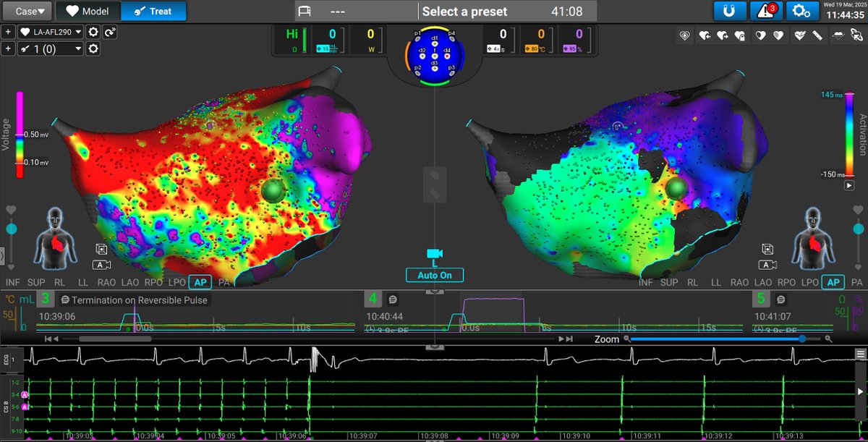Click the zoom-in magnifier at slider end
Screen dimensions: 868x442
point(828,339)
